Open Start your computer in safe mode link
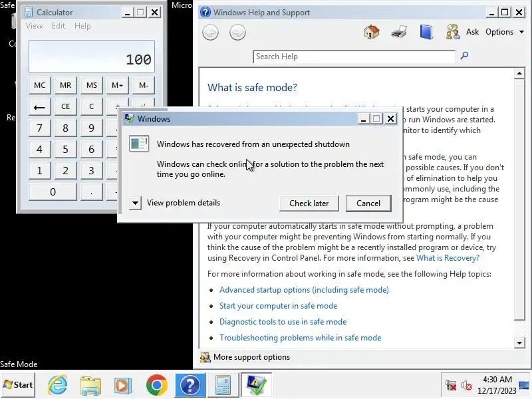The image size is (532, 399). (278, 306)
